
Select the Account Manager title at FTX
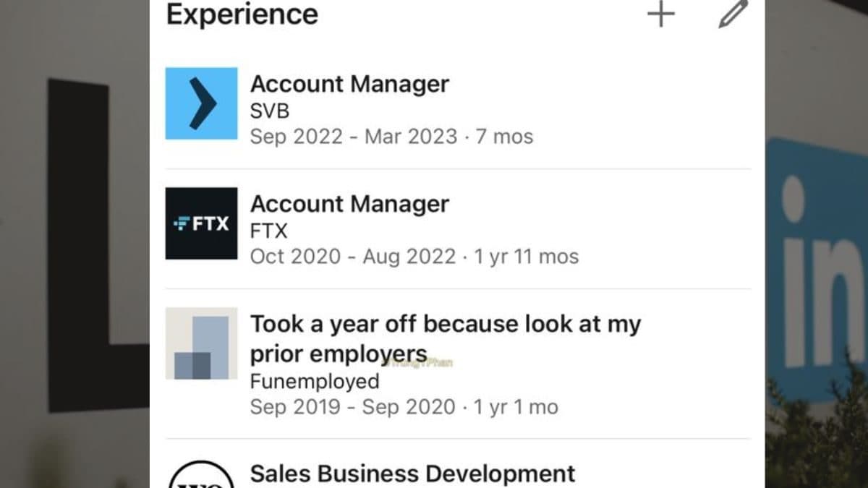[349, 204]
